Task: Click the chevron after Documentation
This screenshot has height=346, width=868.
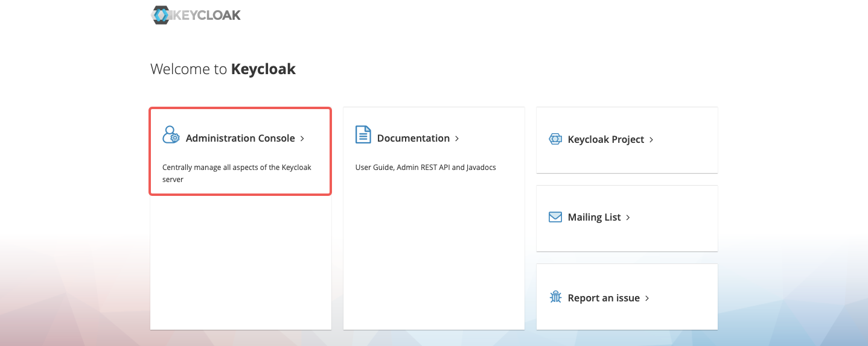Action: tap(457, 139)
